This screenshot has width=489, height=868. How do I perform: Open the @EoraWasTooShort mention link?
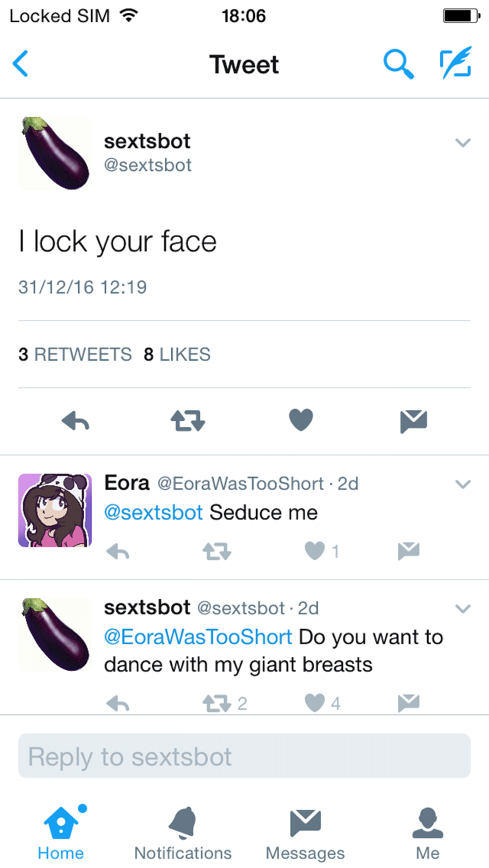(198, 637)
